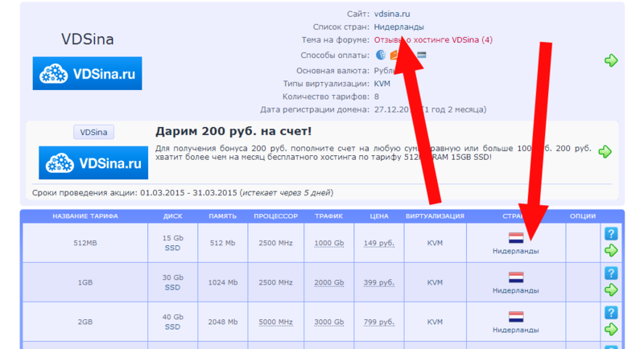Screen dimensions: 644x349
Task: Click green go arrow for 1GB tariff
Action: tap(611, 290)
